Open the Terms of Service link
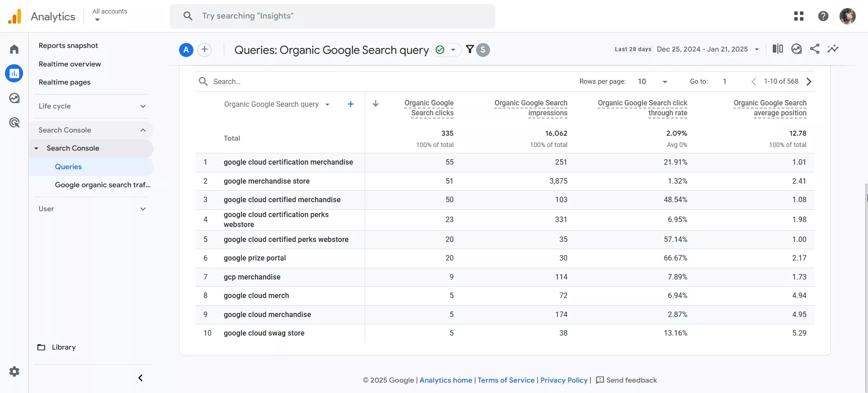Viewport: 868px width, 393px height. [x=506, y=380]
